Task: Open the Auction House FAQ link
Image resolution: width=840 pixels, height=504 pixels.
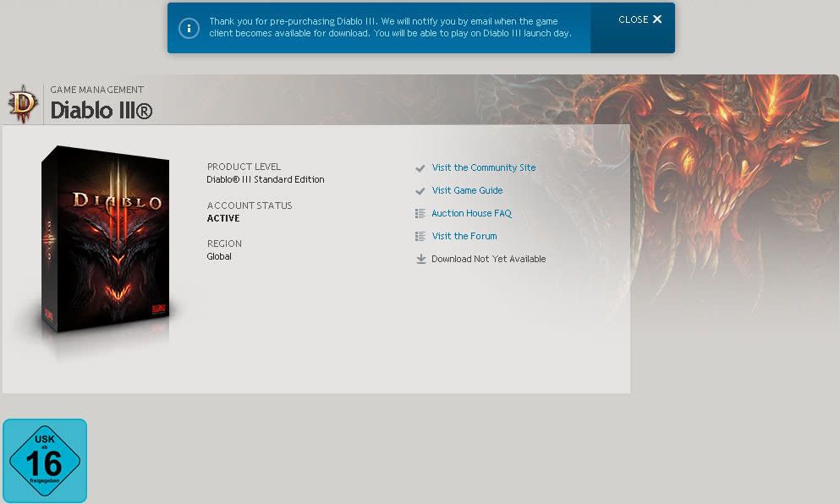Action: click(x=471, y=213)
